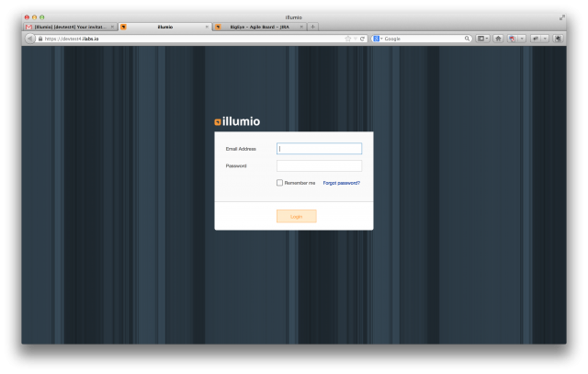588x374 pixels.
Task: Open the Forgot password? link
Action: 341,183
